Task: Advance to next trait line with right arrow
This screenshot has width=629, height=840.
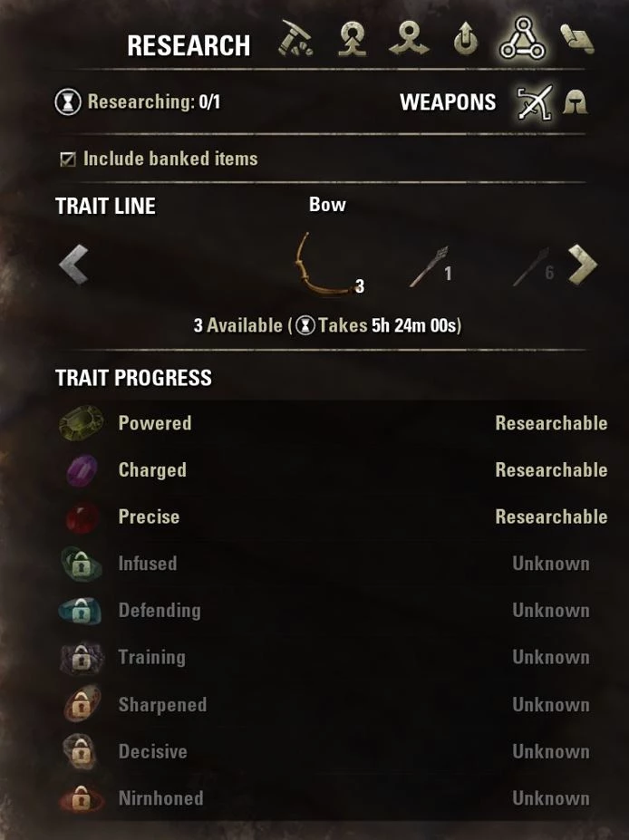Action: click(x=583, y=264)
